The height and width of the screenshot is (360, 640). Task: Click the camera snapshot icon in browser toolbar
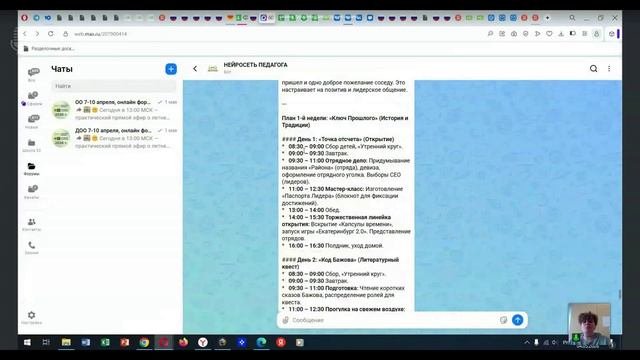514,34
